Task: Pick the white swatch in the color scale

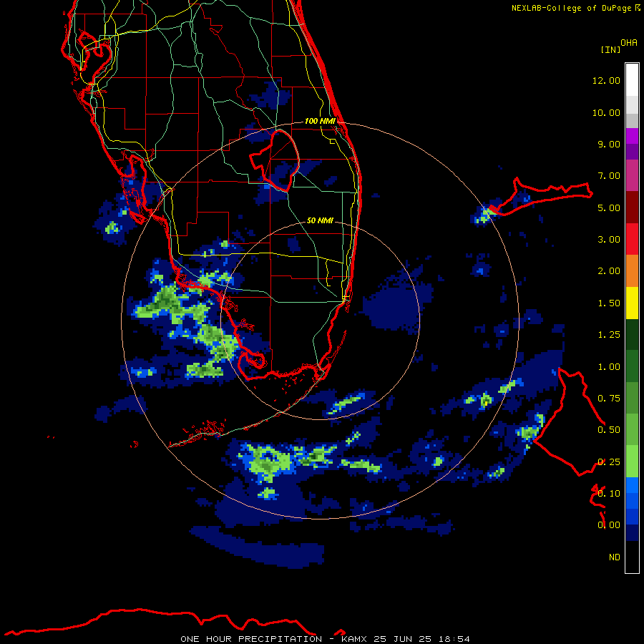Action: coord(632,80)
